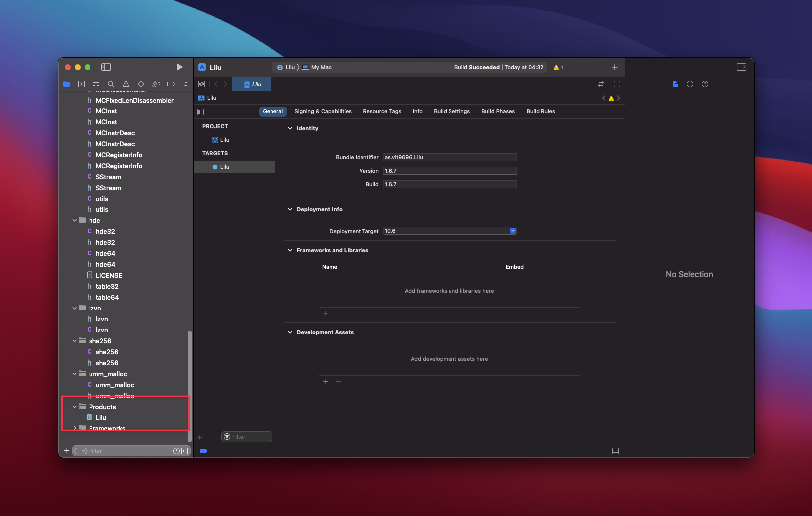Add an editor on the right
812x516 pixels.
617,84
